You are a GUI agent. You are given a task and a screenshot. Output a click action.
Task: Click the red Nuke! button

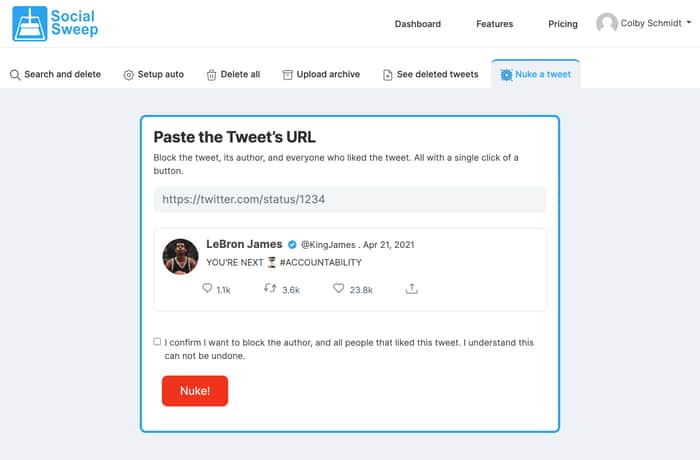pos(195,391)
